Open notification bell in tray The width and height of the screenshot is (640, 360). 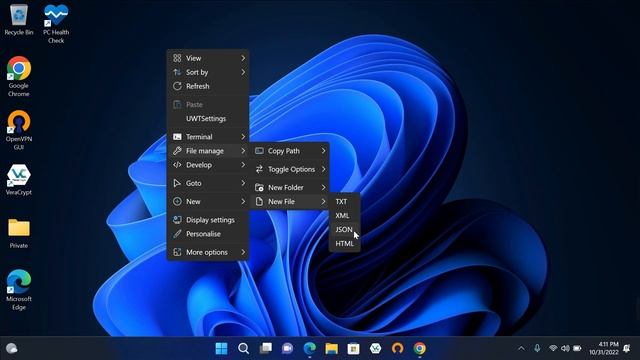coord(627,348)
